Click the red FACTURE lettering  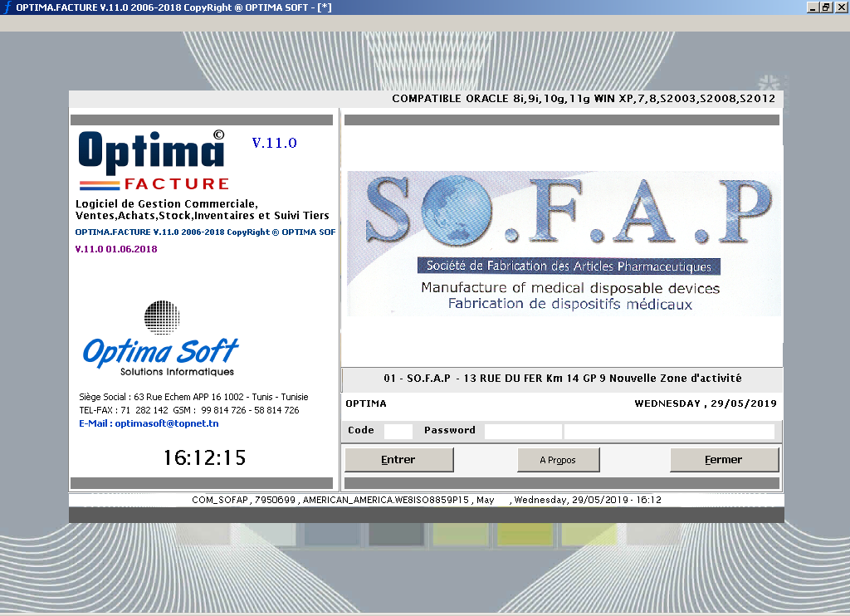[x=177, y=184]
